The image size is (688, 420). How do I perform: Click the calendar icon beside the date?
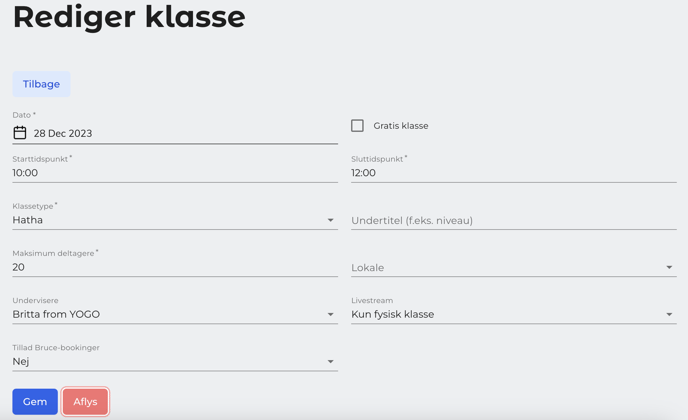pyautogui.click(x=20, y=133)
